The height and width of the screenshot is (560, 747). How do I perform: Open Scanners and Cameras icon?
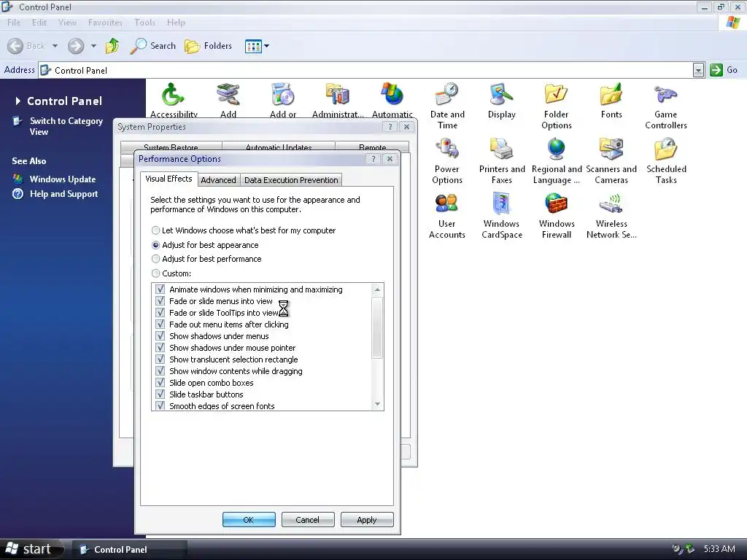pyautogui.click(x=611, y=149)
